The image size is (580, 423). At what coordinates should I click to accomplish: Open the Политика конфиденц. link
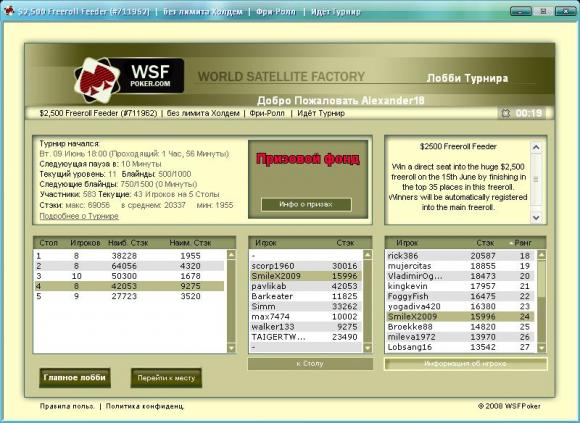pyautogui.click(x=145, y=406)
